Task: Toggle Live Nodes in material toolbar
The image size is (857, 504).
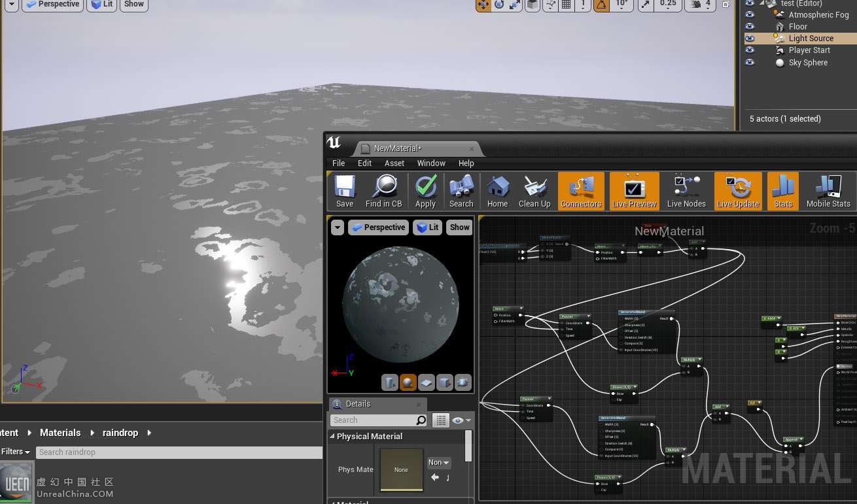Action: [686, 191]
